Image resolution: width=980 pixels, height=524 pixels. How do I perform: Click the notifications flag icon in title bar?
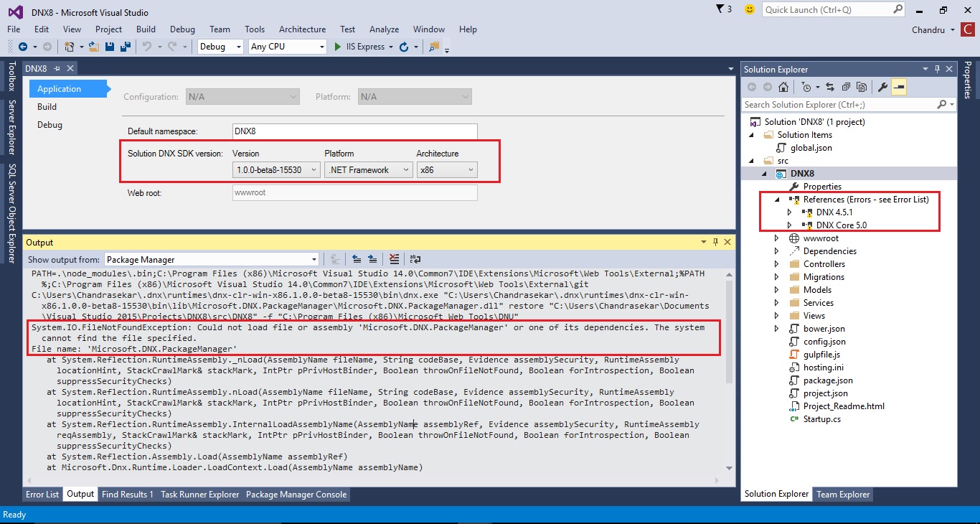(x=720, y=9)
